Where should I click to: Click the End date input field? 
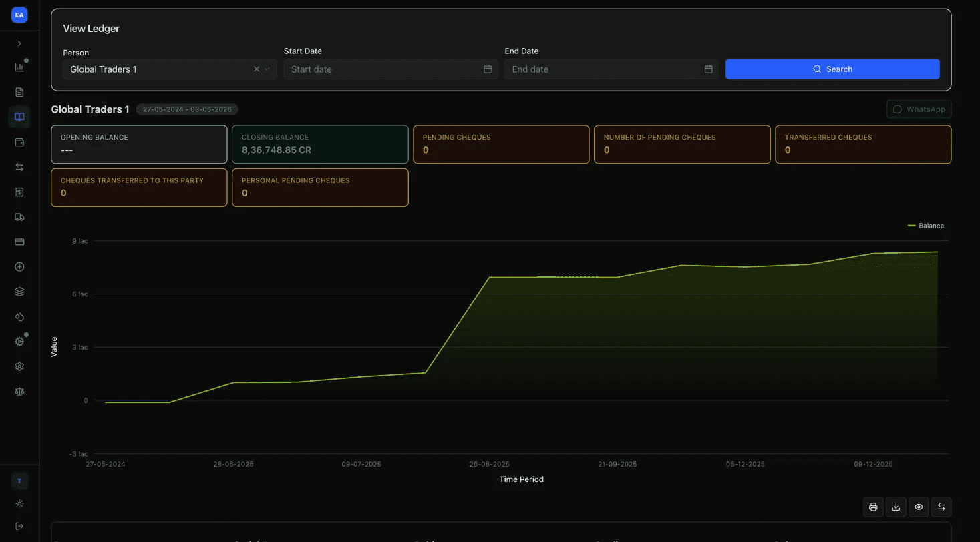pos(612,69)
